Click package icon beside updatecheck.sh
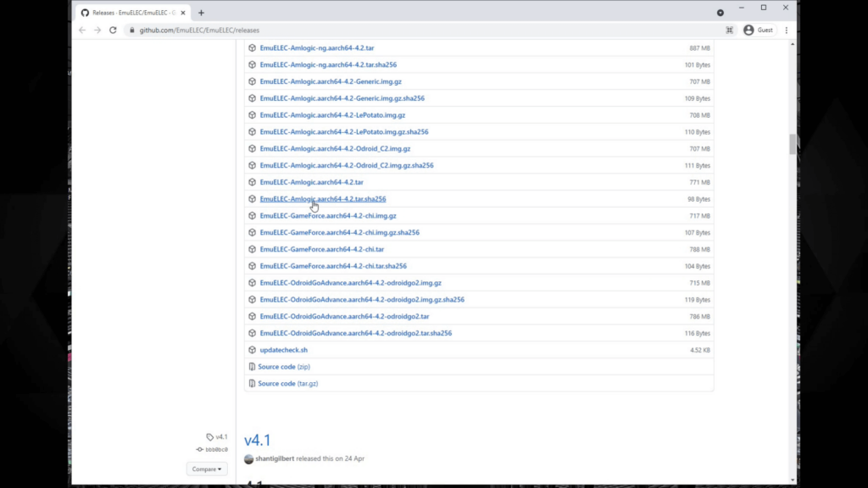Viewport: 868px width, 488px height. tap(252, 350)
